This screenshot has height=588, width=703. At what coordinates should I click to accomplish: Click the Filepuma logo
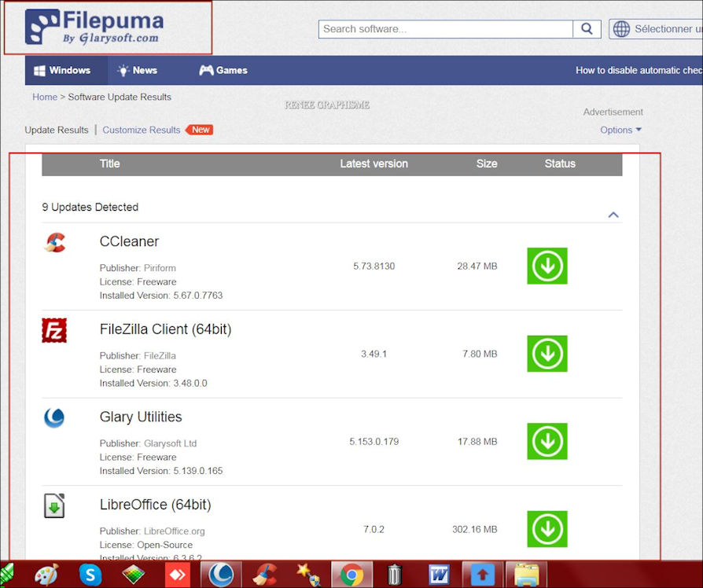(94, 27)
